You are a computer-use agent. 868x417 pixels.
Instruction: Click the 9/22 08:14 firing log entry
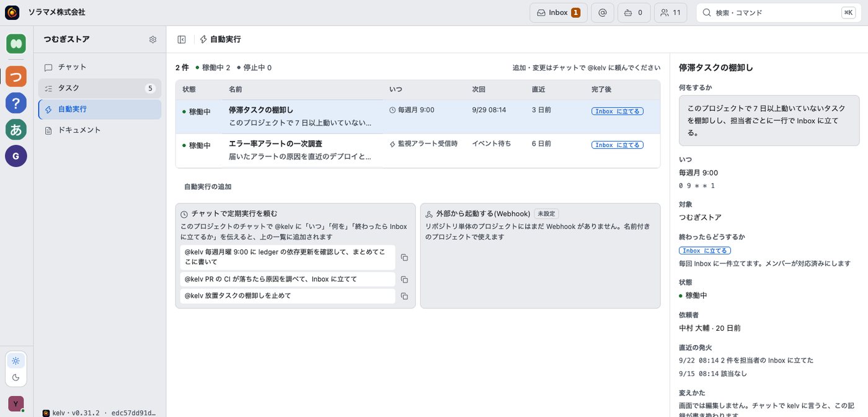pyautogui.click(x=746, y=360)
